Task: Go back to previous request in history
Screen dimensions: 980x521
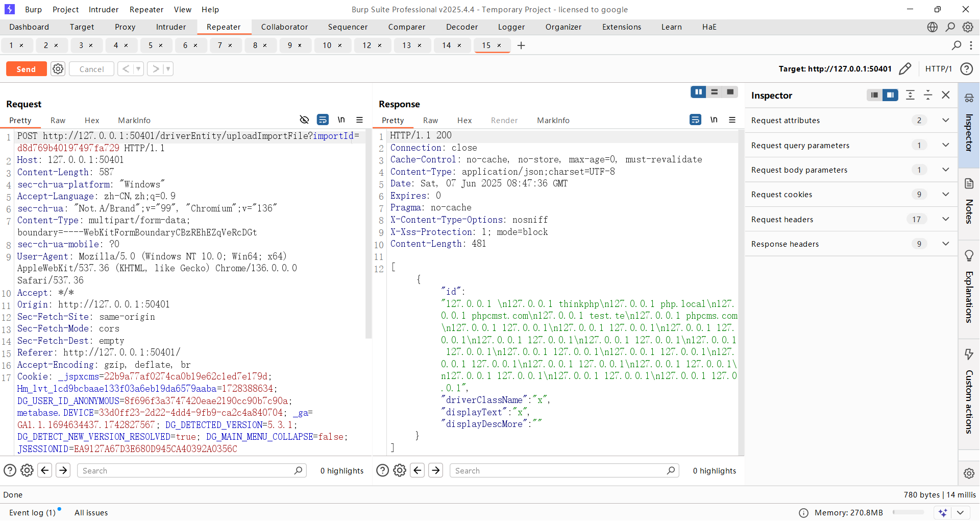Action: tap(126, 68)
